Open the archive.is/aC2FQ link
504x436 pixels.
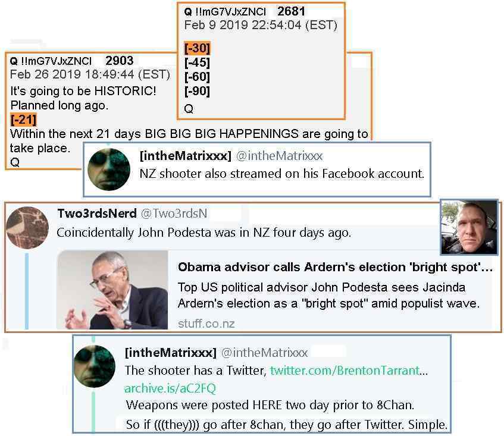[x=170, y=388]
